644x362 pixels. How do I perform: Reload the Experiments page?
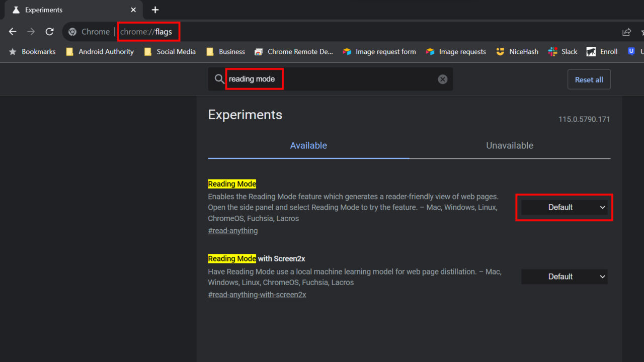coord(49,31)
